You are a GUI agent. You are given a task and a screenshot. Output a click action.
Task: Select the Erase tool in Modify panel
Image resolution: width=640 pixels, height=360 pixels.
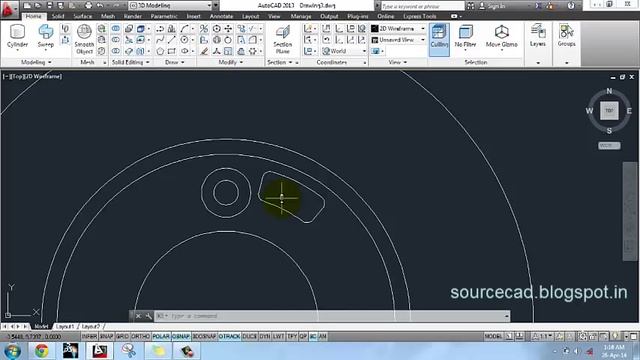pyautogui.click(x=204, y=51)
